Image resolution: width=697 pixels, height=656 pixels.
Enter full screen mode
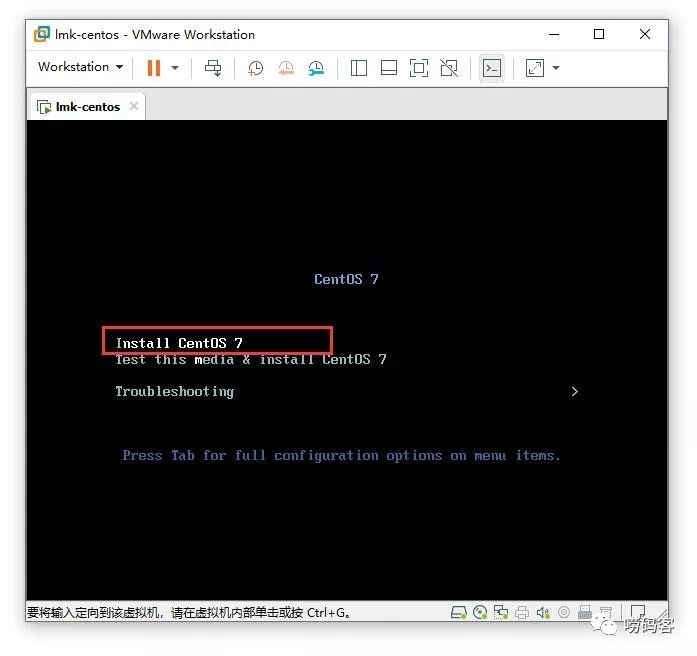[x=419, y=68]
